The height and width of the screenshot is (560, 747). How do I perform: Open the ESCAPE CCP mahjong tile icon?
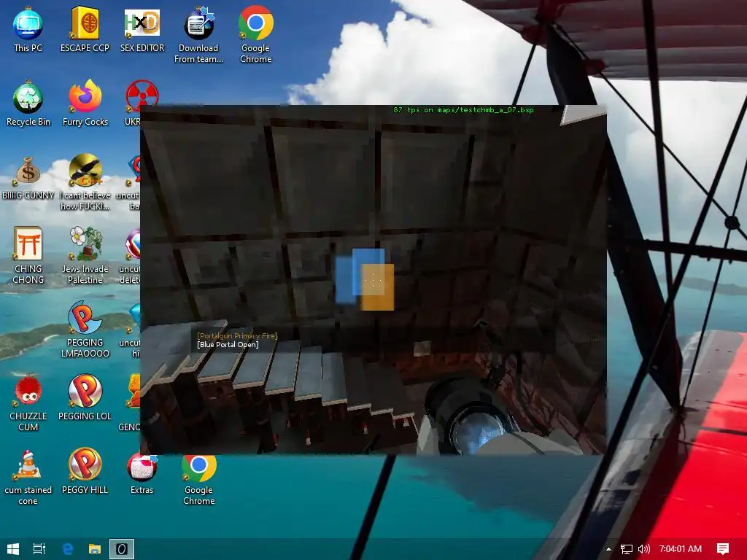[x=85, y=29]
